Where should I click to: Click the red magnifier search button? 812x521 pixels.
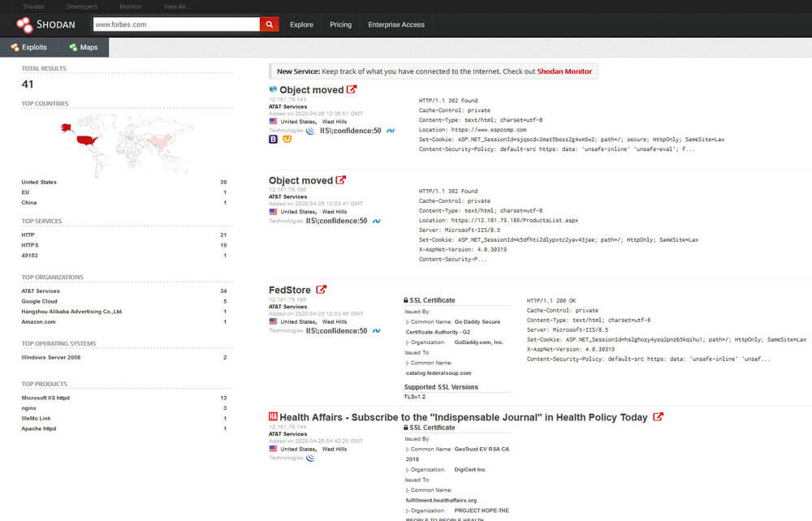270,24
